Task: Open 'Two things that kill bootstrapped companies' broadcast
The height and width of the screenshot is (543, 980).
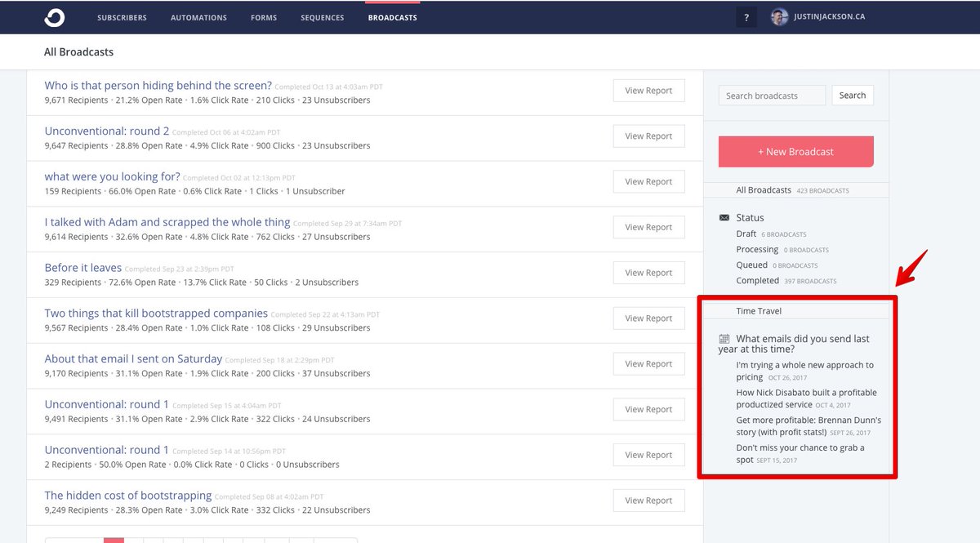Action: click(156, 314)
